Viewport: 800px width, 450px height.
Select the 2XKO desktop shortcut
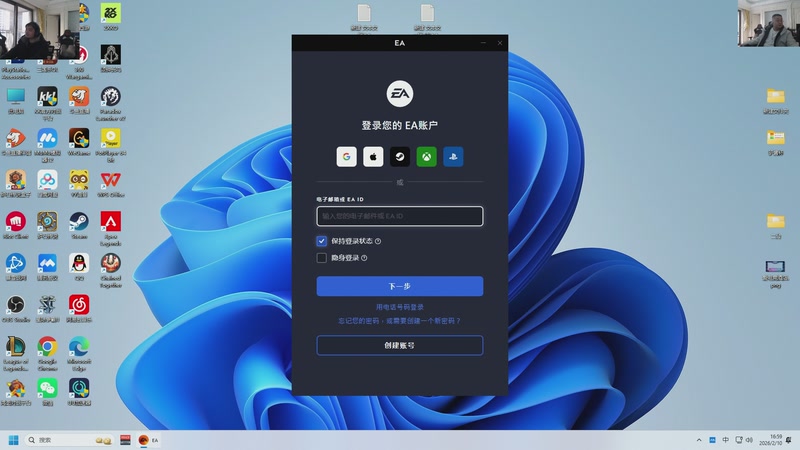point(111,17)
